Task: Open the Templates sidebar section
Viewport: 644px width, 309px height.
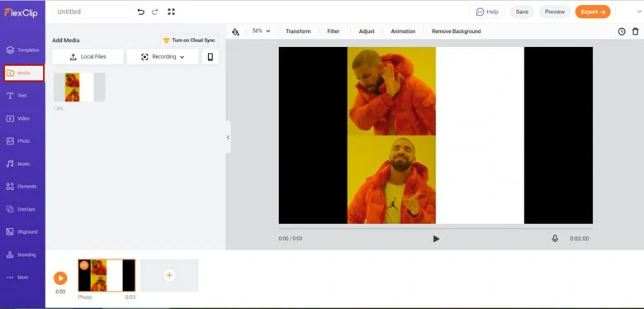Action: click(22, 50)
